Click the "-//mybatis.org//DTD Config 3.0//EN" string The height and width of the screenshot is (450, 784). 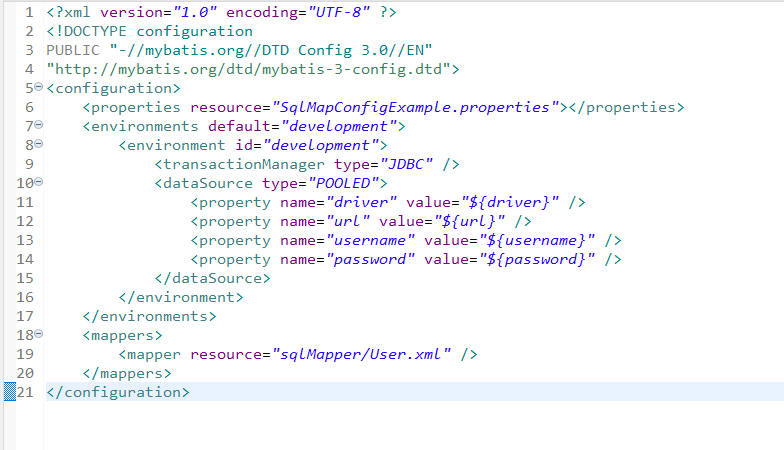pos(270,50)
